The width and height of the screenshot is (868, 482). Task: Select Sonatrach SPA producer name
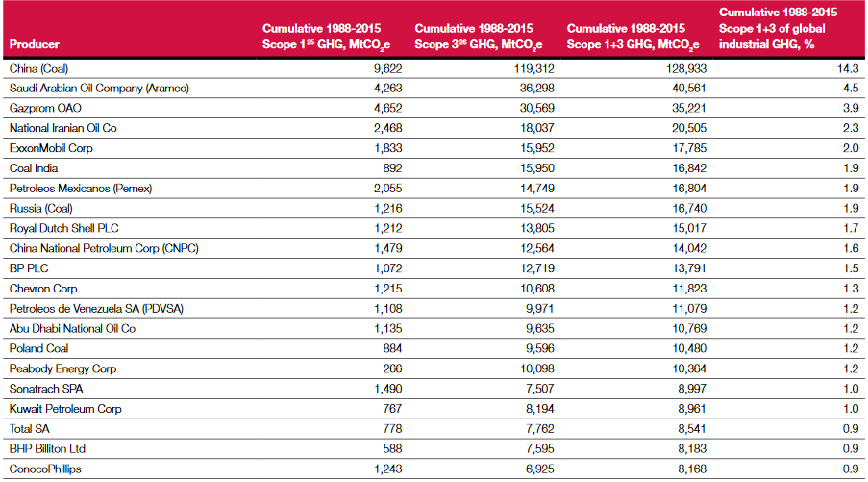pyautogui.click(x=46, y=389)
